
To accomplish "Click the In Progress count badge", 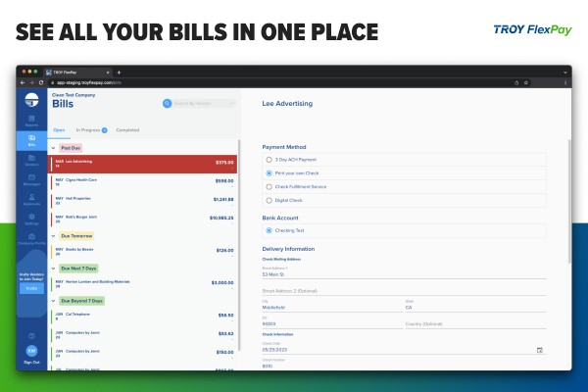I will (104, 130).
